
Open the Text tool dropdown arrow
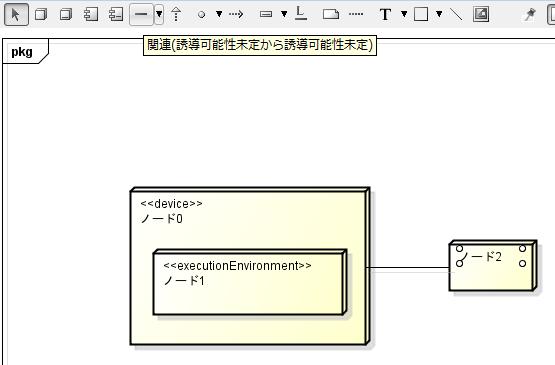click(x=404, y=14)
